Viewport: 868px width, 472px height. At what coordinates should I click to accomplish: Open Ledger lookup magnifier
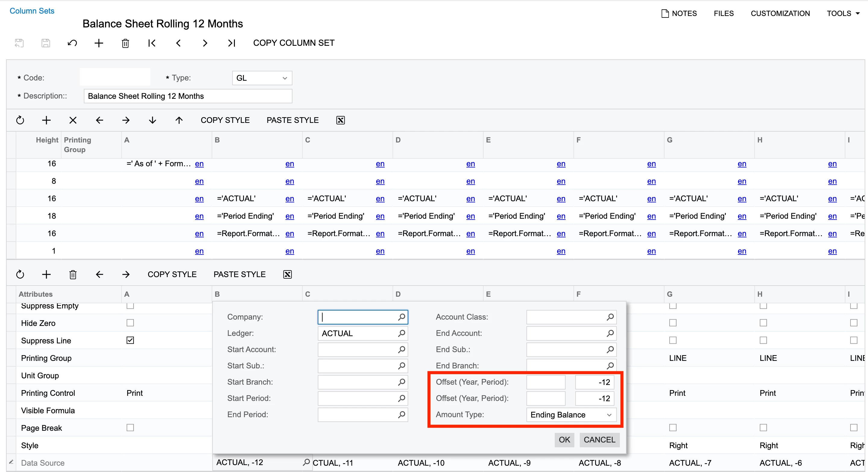401,333
